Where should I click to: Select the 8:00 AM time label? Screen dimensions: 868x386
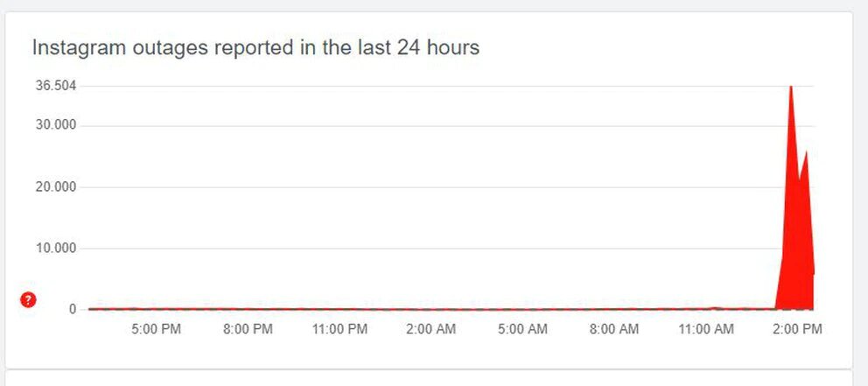point(614,330)
